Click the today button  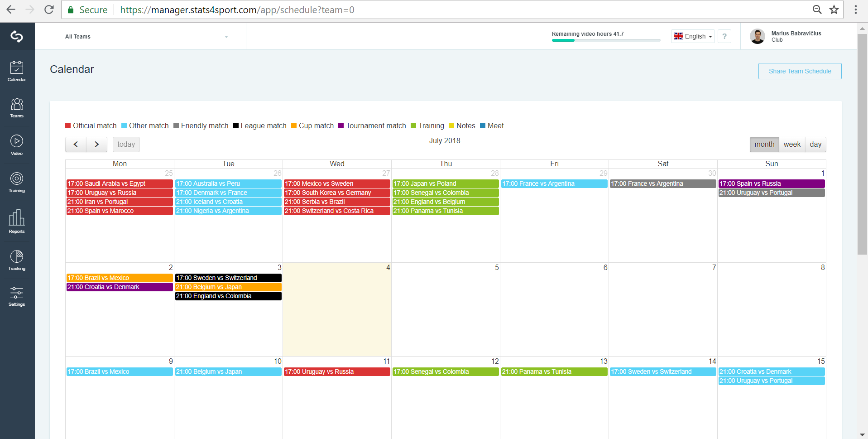pyautogui.click(x=126, y=145)
